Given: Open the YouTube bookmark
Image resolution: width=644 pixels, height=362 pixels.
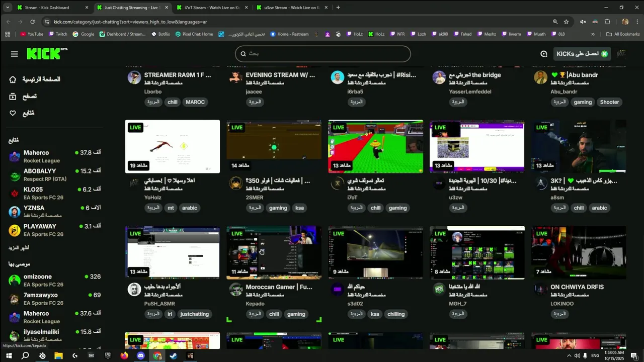Looking at the screenshot, I should coord(32,34).
